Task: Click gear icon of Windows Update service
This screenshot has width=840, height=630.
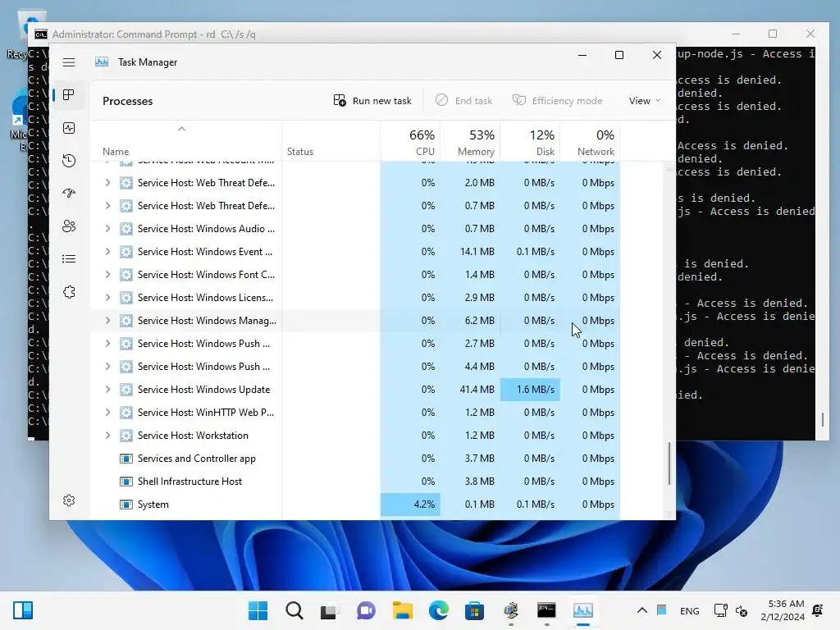Action: [126, 390]
